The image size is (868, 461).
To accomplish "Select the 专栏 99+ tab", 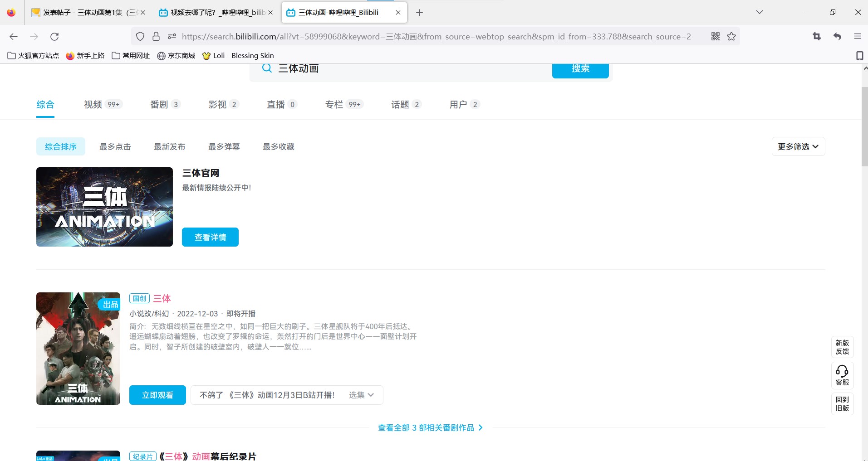I will pos(344,105).
